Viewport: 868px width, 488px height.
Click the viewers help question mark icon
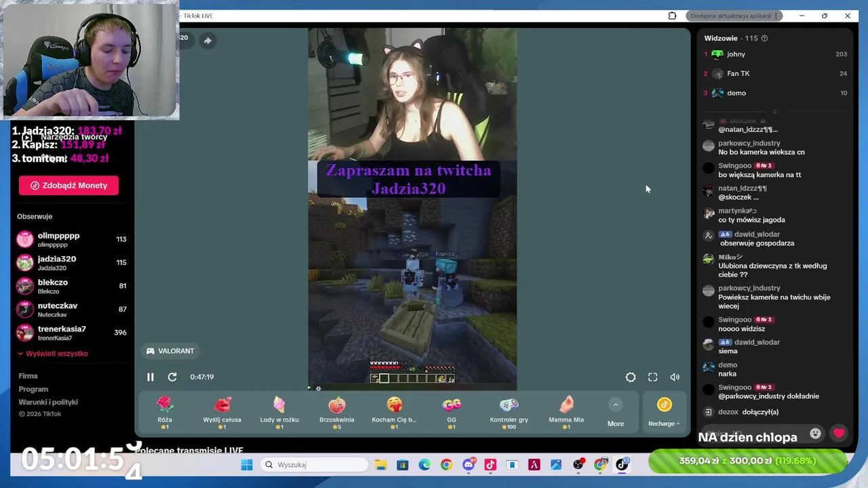click(764, 38)
